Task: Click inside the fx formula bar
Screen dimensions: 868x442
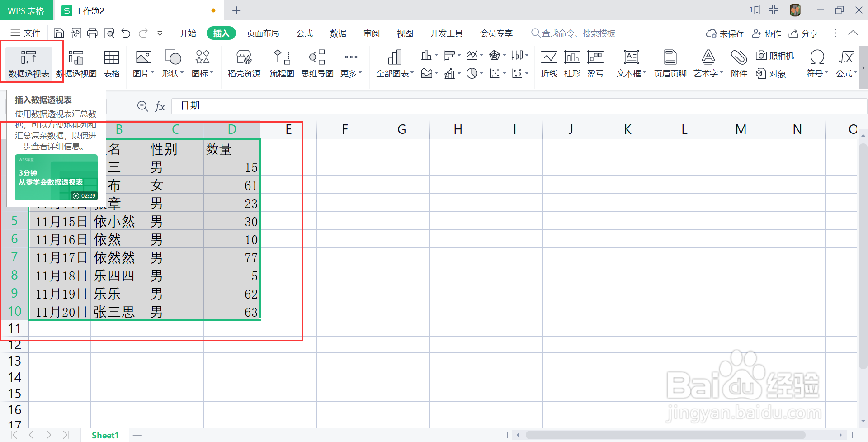Action: (316, 106)
